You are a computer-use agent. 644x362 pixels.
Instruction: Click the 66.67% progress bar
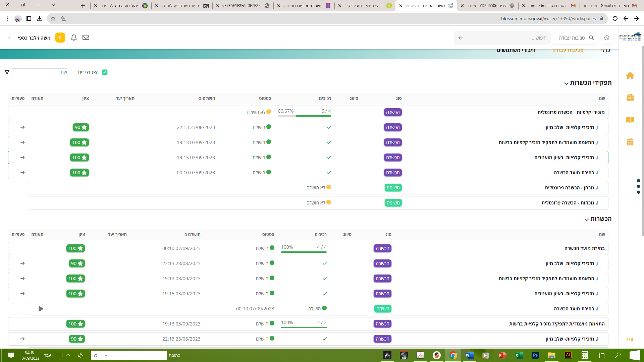304,116
